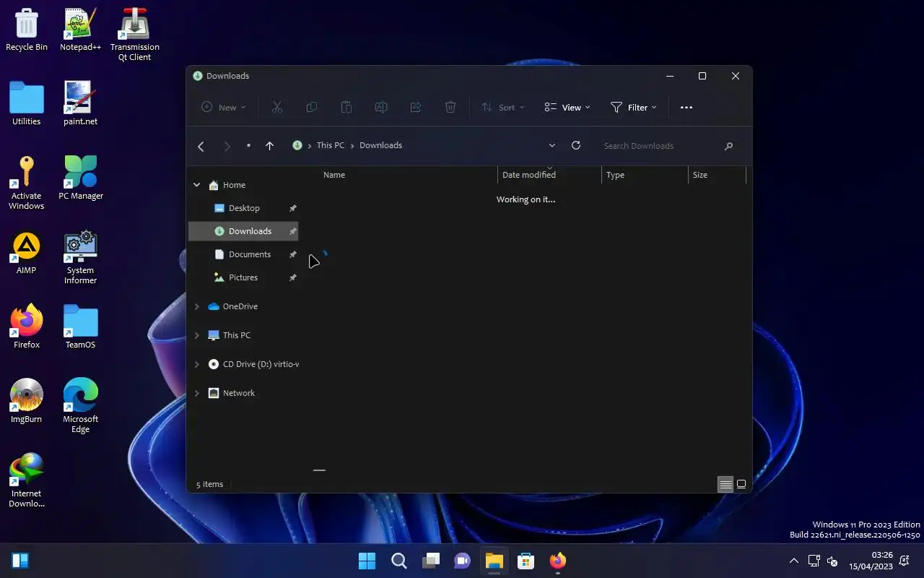Select Microsoft Edge desktop shortcut
The image size is (924, 578).
click(80, 405)
